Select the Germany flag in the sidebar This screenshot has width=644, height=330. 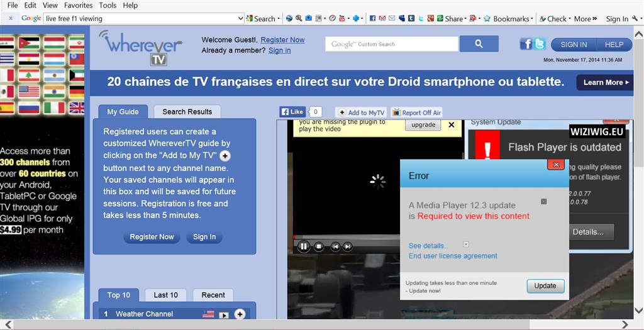point(77,91)
